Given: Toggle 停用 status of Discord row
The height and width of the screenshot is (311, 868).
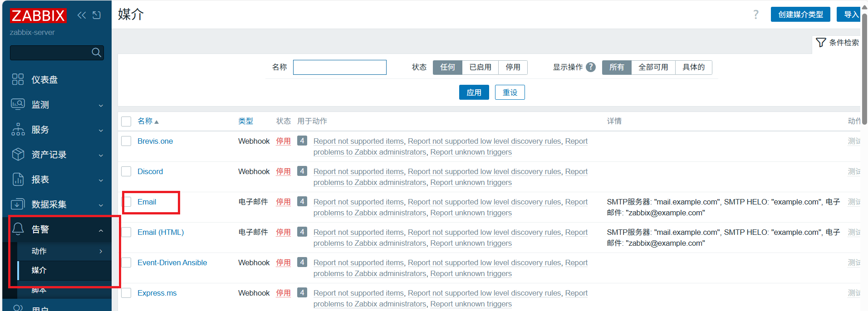Looking at the screenshot, I should [283, 171].
